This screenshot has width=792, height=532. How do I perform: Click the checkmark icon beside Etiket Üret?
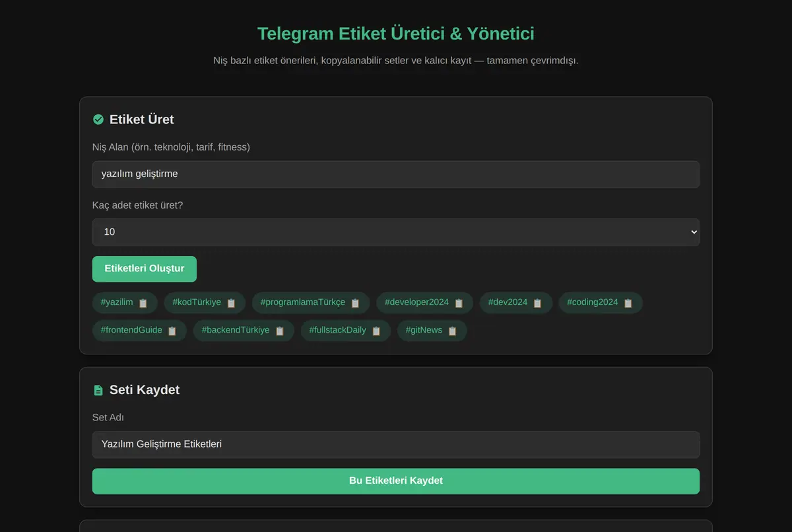tap(98, 119)
